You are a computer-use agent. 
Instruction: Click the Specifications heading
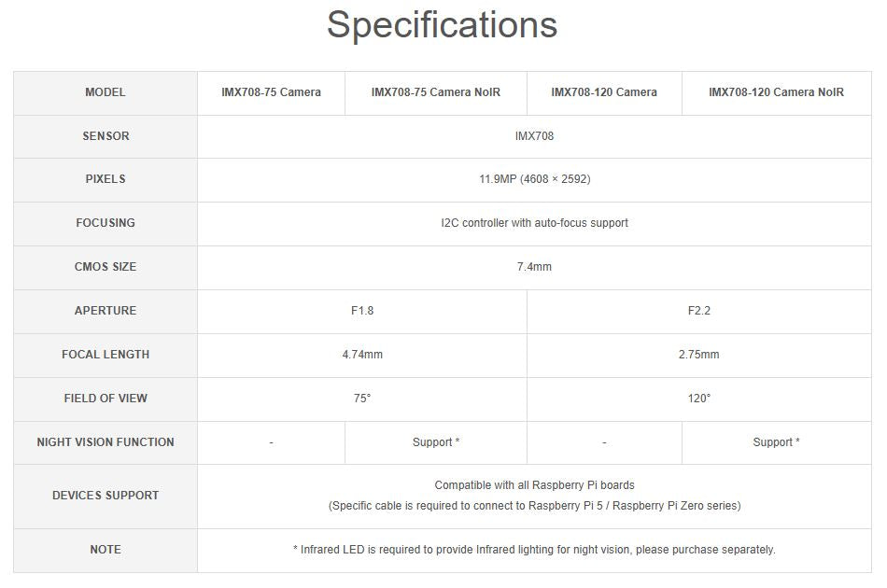(x=442, y=25)
